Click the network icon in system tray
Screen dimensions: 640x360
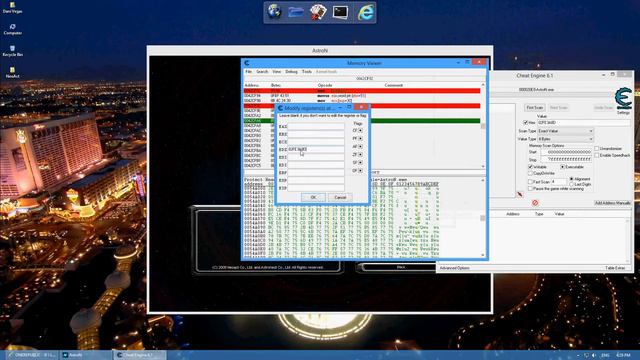[x=587, y=355]
